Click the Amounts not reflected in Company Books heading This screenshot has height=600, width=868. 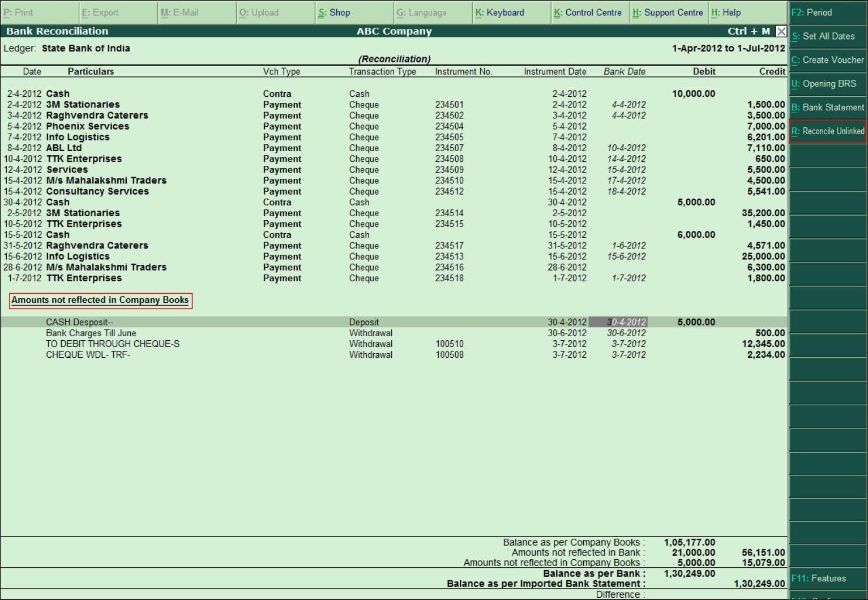tap(100, 300)
